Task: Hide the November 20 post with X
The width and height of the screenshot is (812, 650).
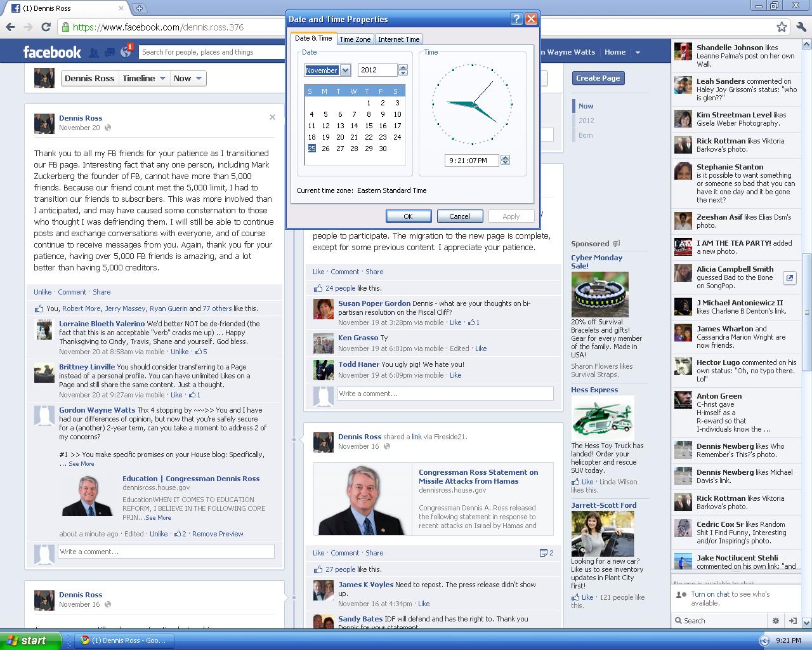Action: click(x=272, y=117)
